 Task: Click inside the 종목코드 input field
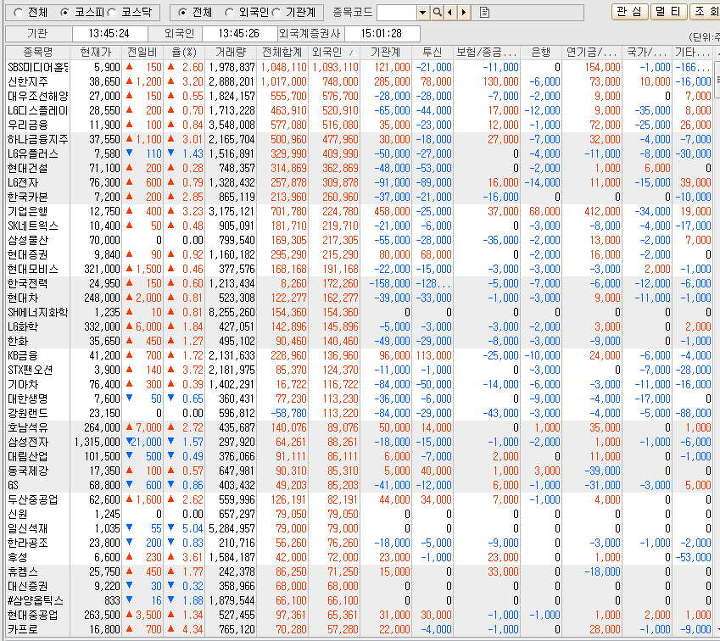point(396,12)
